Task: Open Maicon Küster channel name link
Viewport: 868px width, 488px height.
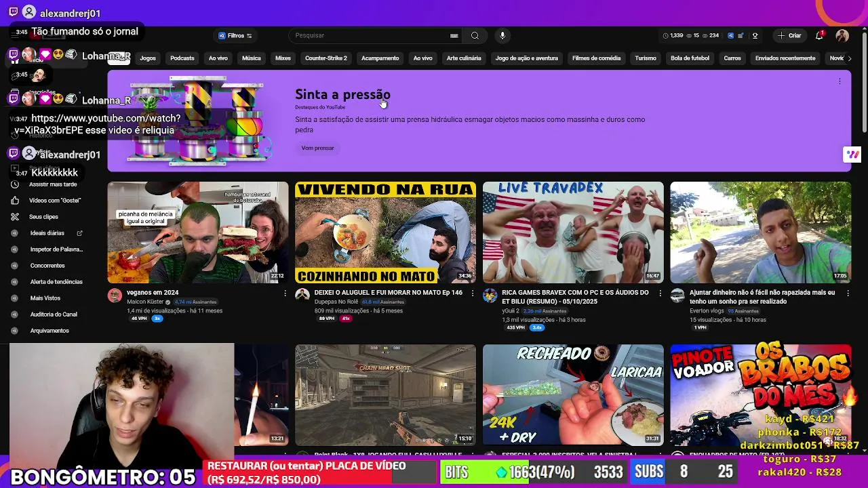Action: (146, 302)
